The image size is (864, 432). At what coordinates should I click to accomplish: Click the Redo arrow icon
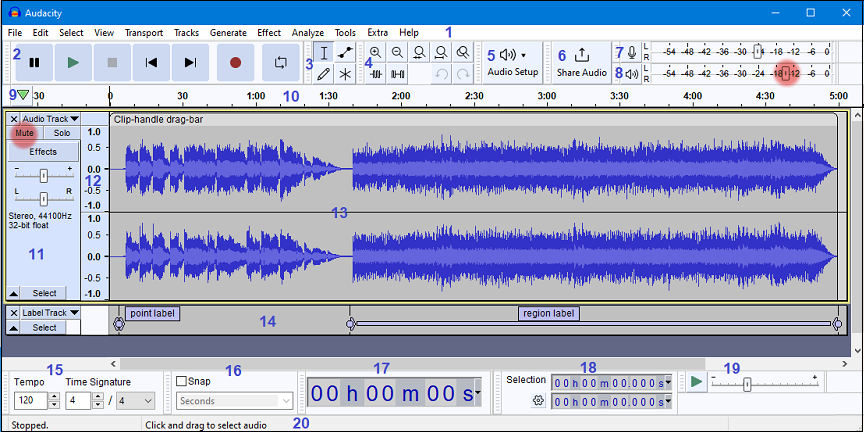point(463,73)
